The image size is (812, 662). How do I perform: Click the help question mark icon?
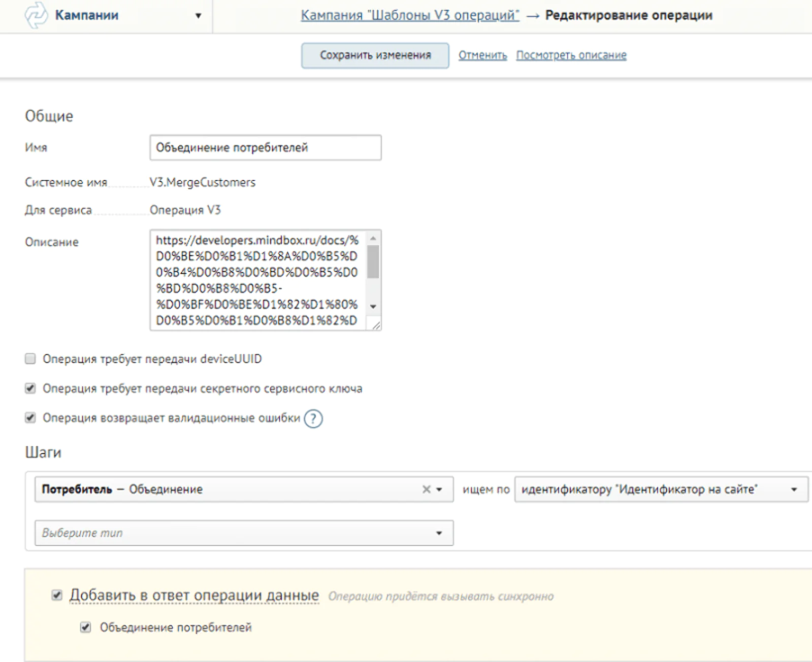coord(313,419)
